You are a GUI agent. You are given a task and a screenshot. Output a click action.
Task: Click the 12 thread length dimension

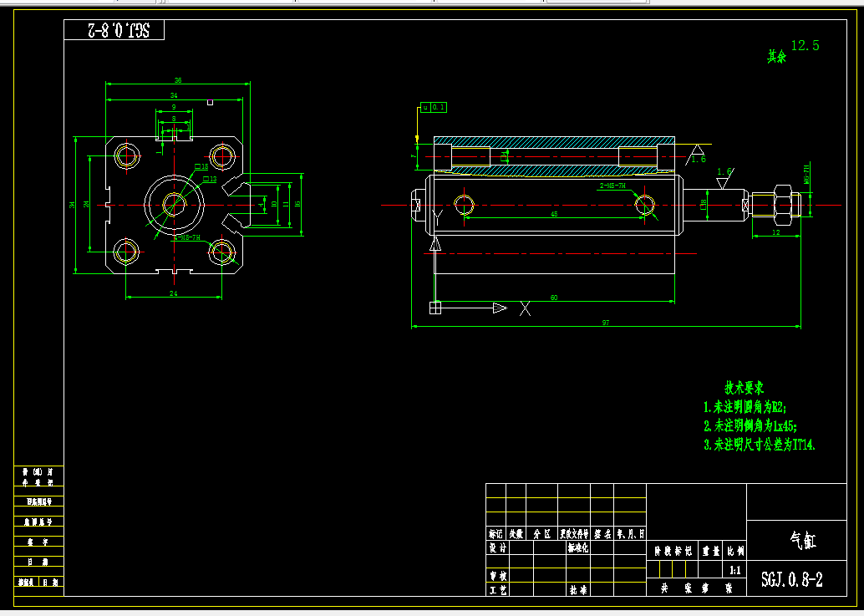[x=776, y=232]
